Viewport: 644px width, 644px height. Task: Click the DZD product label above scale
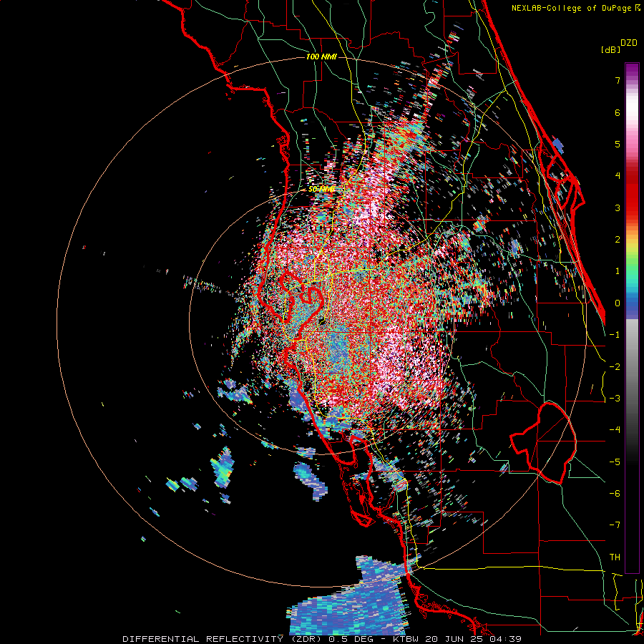pyautogui.click(x=629, y=43)
